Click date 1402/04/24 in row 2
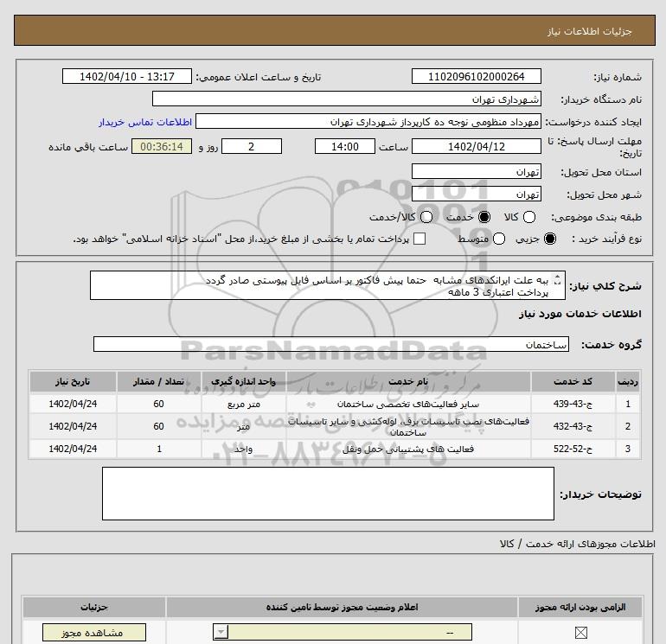This screenshot has height=644, width=666. [73, 426]
